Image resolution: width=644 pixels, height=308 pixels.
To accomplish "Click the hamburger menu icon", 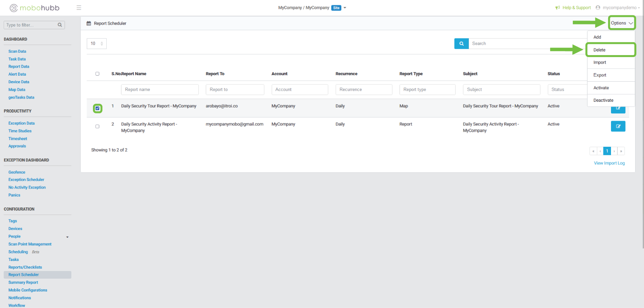I will (79, 8).
